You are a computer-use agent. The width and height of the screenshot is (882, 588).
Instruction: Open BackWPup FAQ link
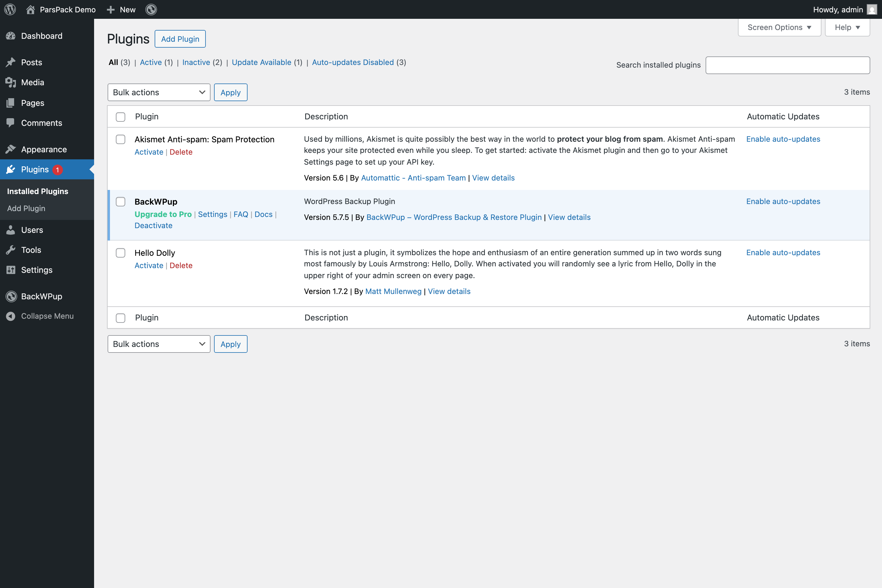click(x=241, y=214)
